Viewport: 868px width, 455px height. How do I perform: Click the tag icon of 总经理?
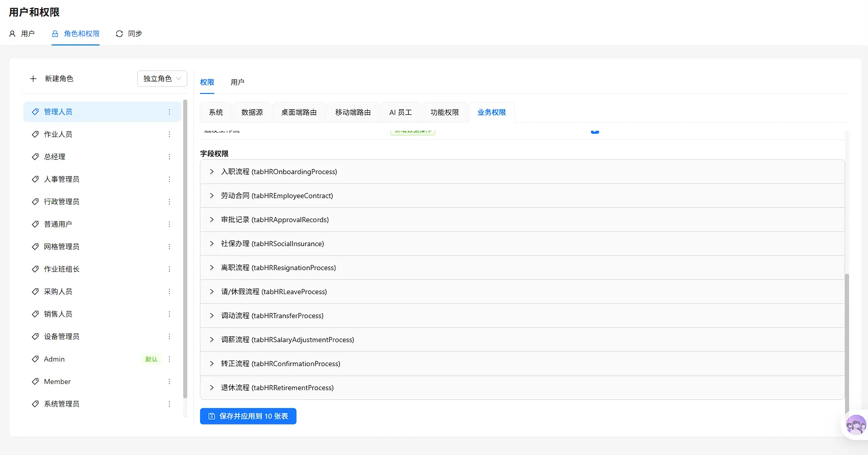pos(35,157)
